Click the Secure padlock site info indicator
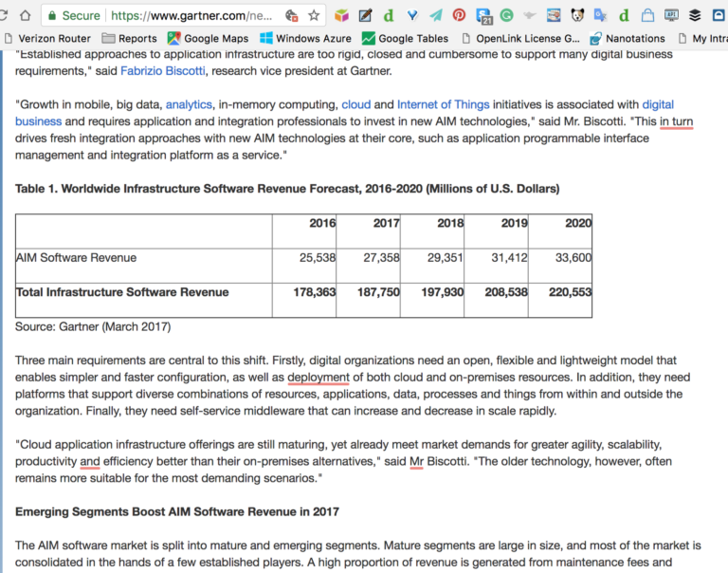This screenshot has height=573, width=728. tap(73, 15)
